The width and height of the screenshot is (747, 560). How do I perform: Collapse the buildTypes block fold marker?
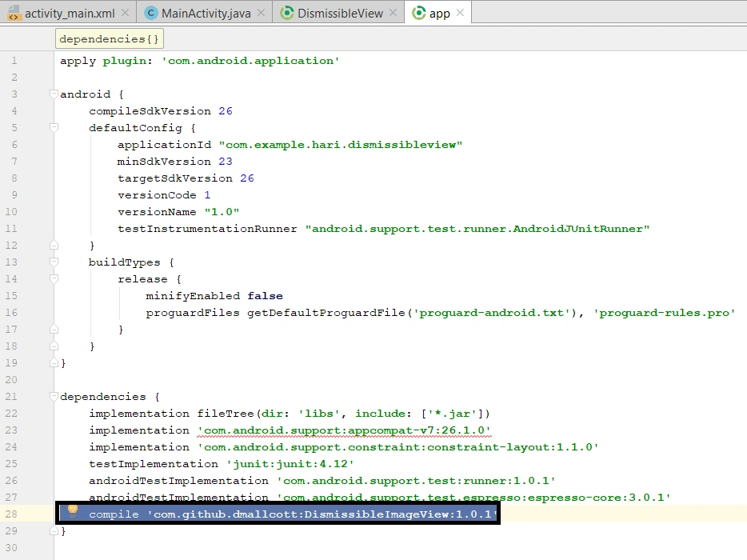pyautogui.click(x=54, y=262)
